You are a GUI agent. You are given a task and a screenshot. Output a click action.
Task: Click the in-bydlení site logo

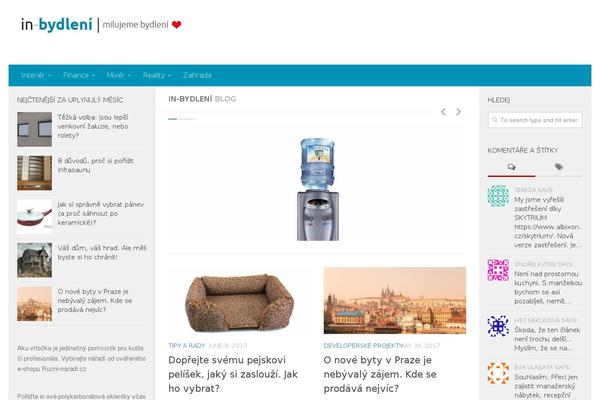57,24
